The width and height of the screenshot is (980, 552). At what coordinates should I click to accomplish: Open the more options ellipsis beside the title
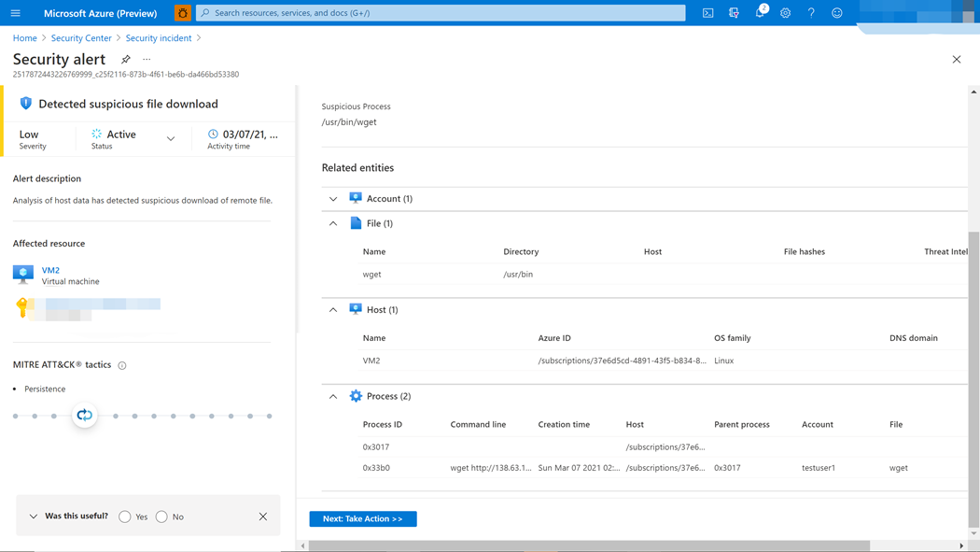147,60
